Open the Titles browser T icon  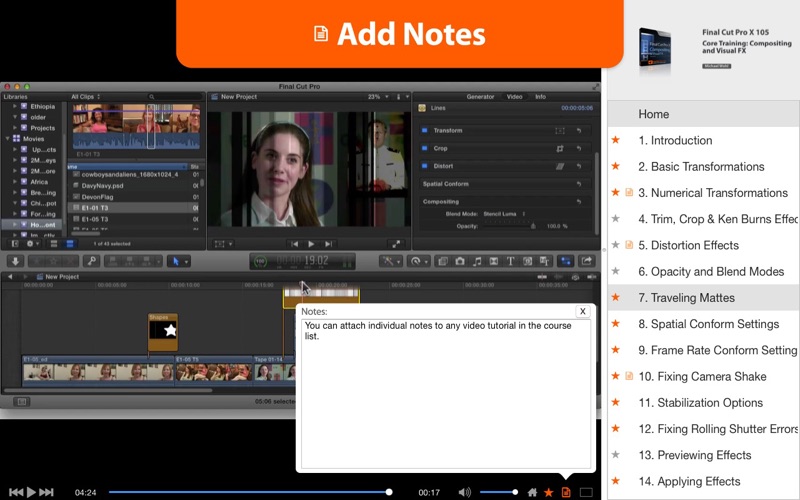[x=510, y=261]
